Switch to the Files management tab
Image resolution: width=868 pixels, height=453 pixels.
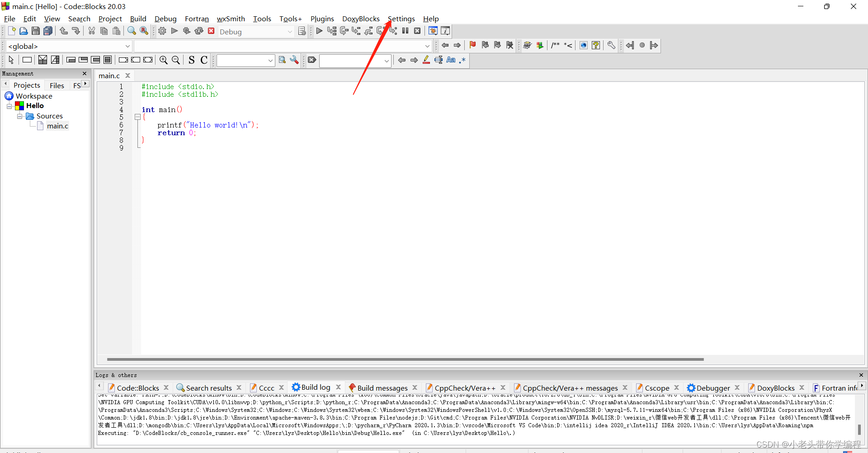57,85
